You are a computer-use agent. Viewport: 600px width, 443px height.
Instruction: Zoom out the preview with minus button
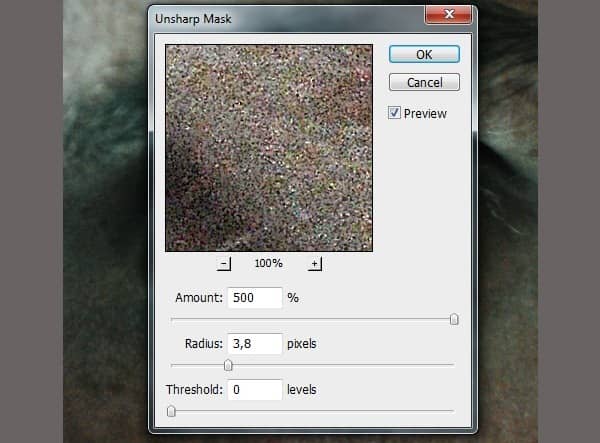(x=224, y=264)
